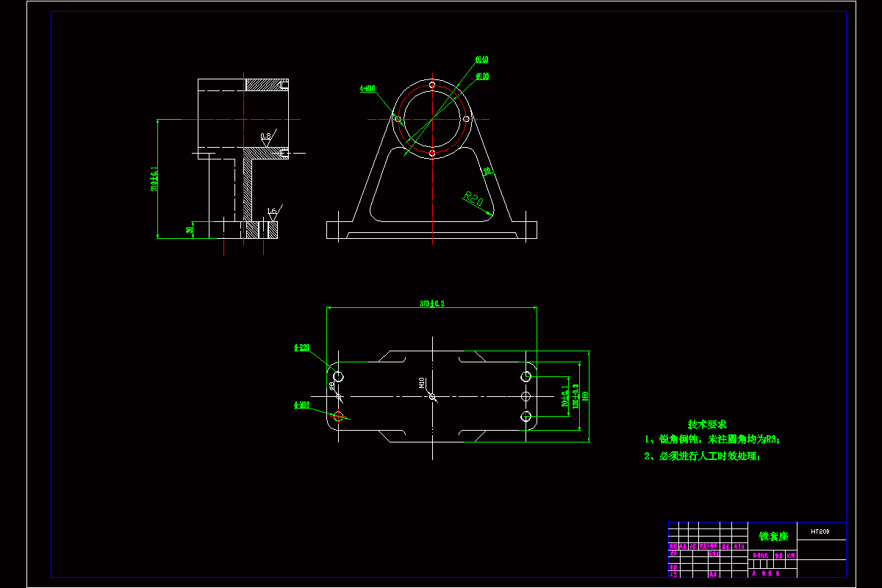This screenshot has width=882, height=588.
Task: Click the top bolt hole on the flange circle
Action: [x=432, y=85]
